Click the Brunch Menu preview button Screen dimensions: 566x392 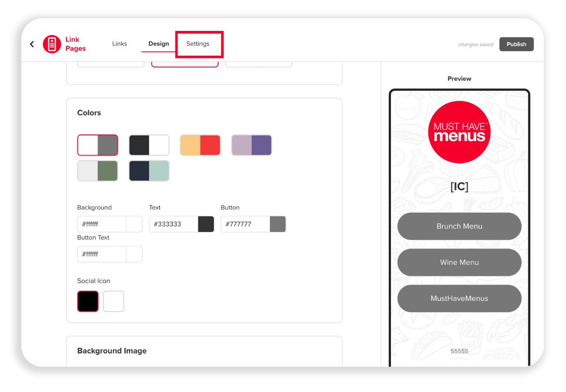tap(459, 226)
